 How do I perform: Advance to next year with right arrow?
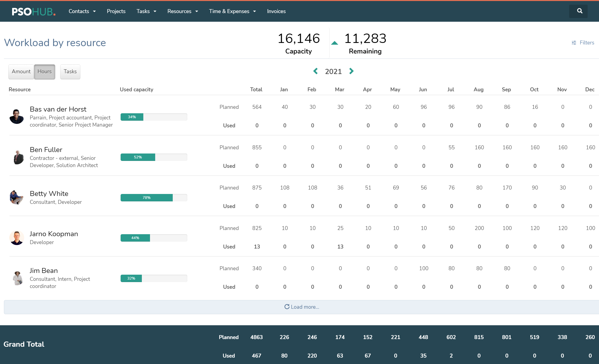coord(351,71)
